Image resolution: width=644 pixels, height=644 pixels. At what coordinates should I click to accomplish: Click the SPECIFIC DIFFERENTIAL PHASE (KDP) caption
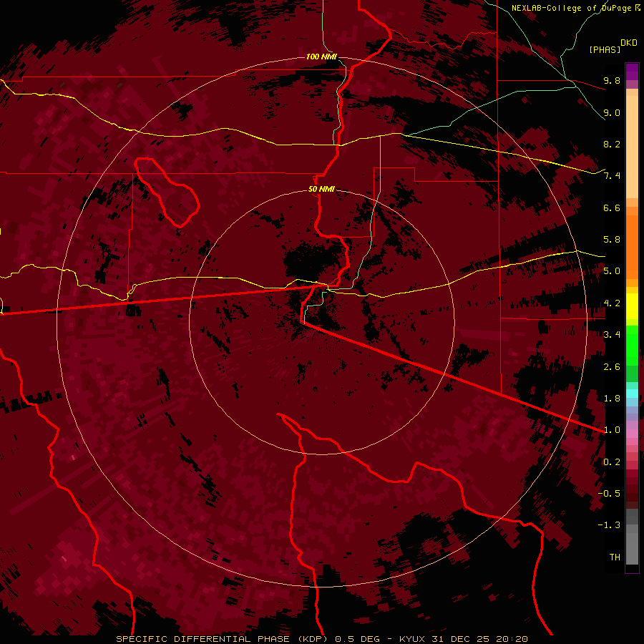(x=222, y=639)
